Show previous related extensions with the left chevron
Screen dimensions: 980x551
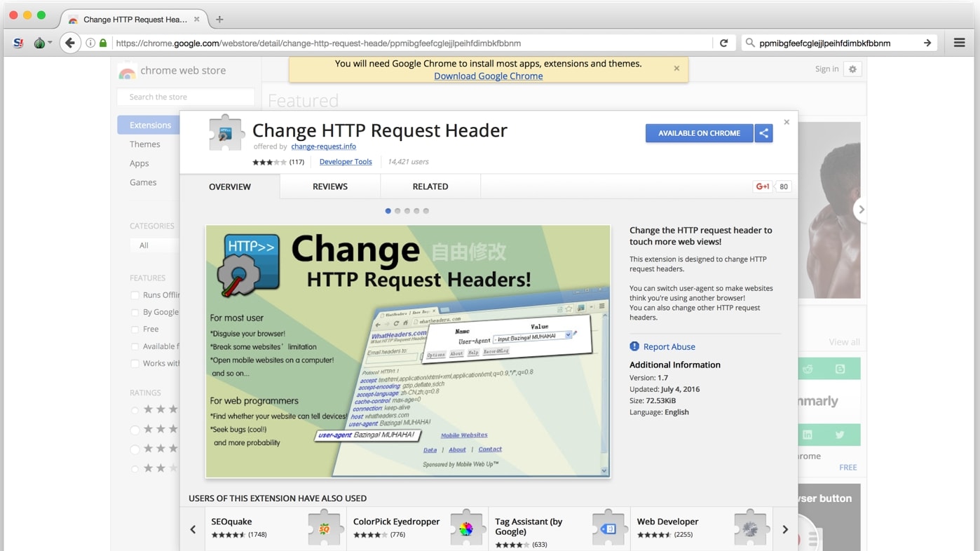[x=193, y=529]
